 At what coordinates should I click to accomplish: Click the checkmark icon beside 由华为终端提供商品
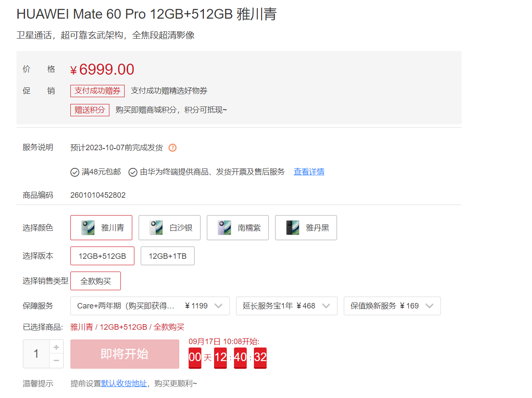pyautogui.click(x=133, y=172)
